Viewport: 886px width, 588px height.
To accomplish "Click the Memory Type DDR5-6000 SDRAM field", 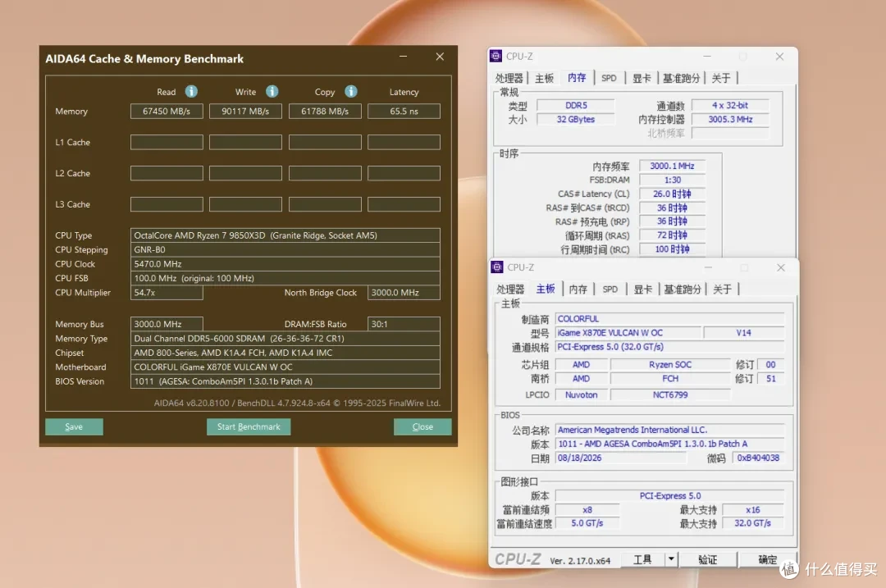I will pyautogui.click(x=285, y=339).
